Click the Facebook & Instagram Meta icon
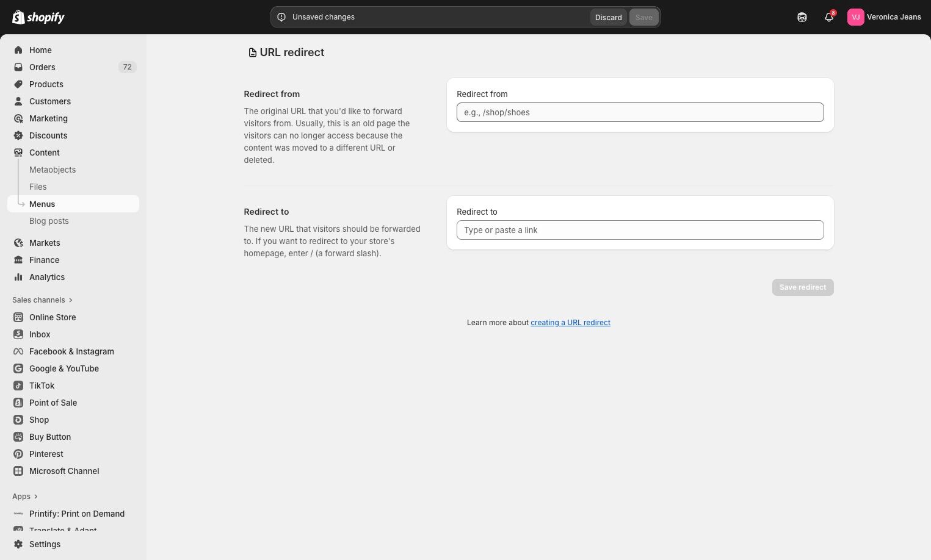The image size is (931, 560). point(18,351)
